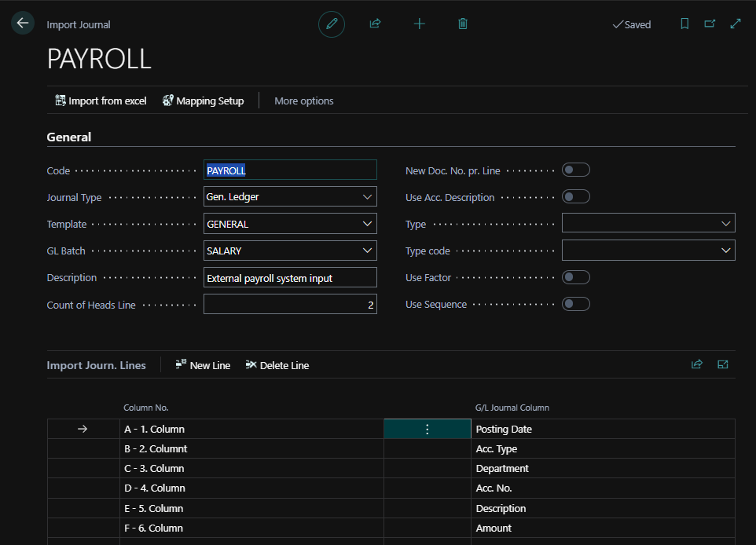Viewport: 756px width, 545px height.
Task: Click More options link
Action: tap(303, 101)
